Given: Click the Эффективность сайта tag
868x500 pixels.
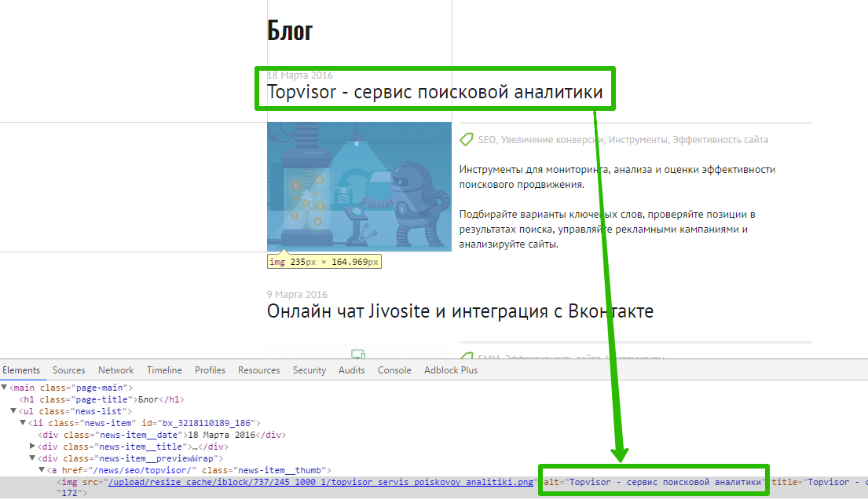Looking at the screenshot, I should click(x=720, y=140).
